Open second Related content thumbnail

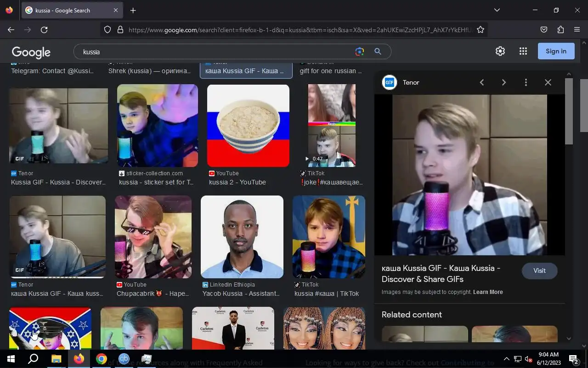pos(514,334)
